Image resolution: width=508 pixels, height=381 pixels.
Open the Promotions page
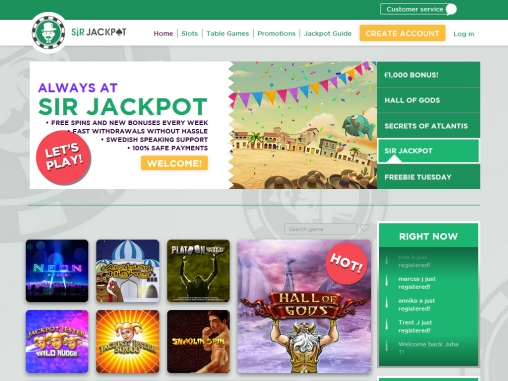coord(276,33)
